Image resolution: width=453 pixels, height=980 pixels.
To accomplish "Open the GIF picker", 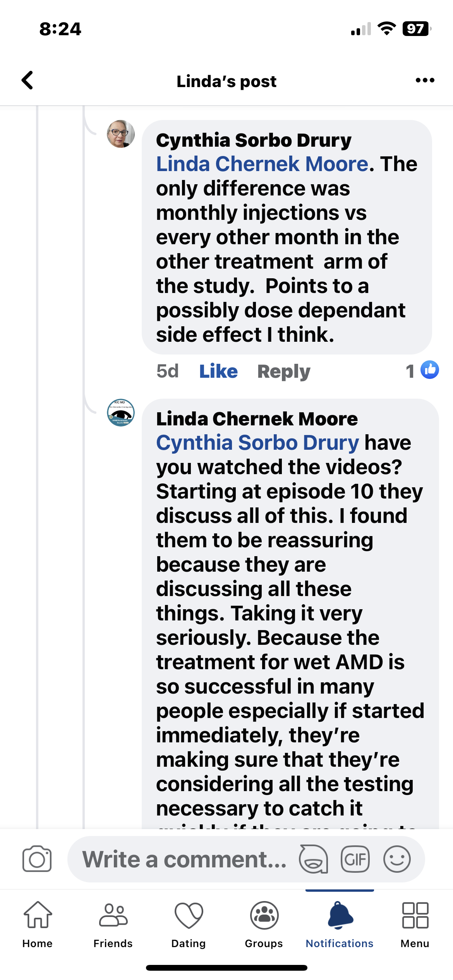I will click(x=355, y=859).
